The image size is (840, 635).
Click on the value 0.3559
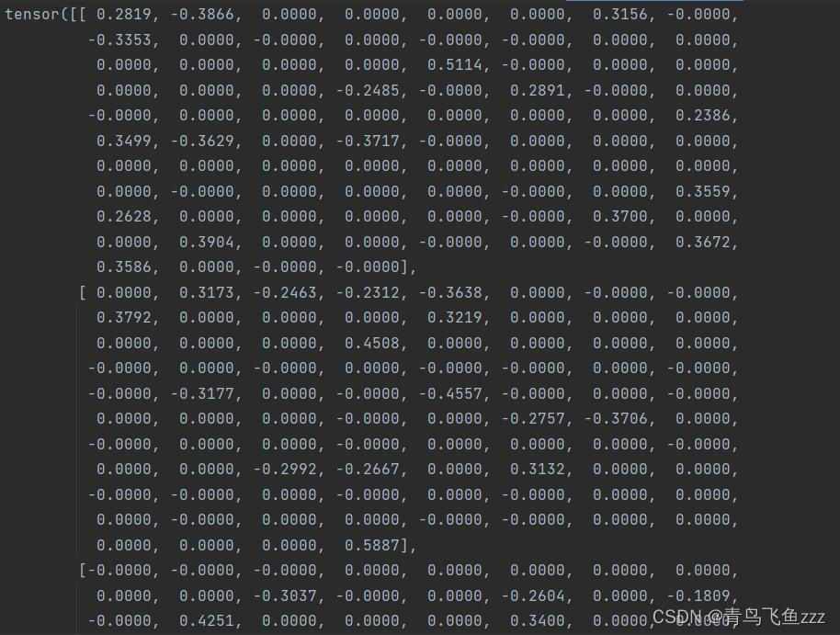click(702, 191)
